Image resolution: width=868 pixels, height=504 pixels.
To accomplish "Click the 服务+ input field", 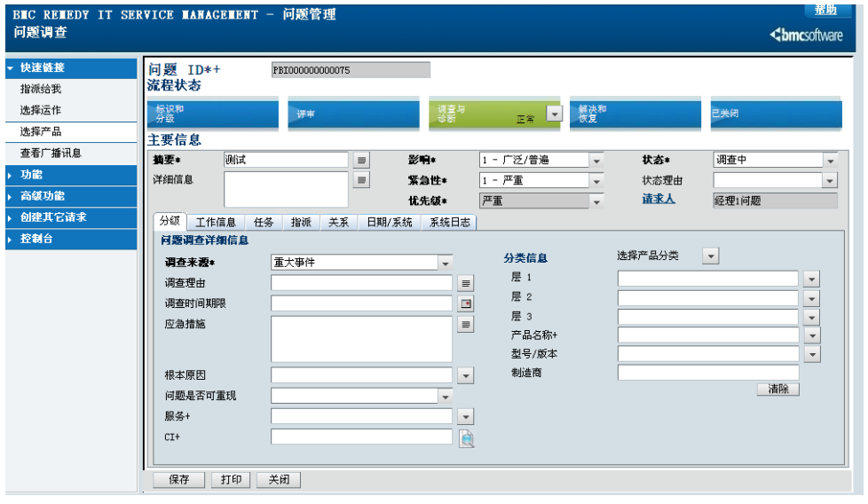I will coord(361,416).
